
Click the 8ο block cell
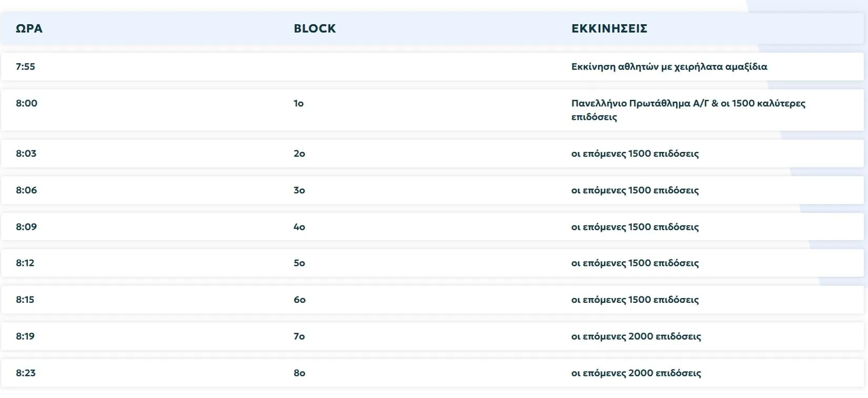299,373
